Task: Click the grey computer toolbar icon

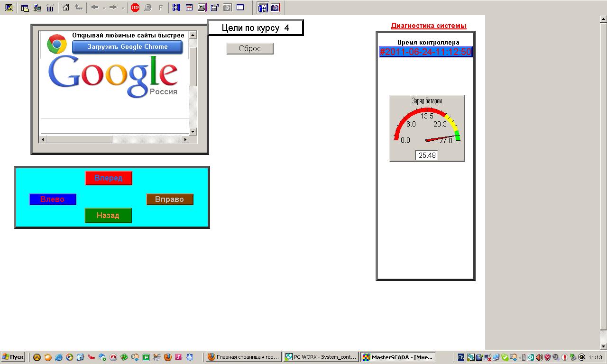Action: tap(147, 8)
